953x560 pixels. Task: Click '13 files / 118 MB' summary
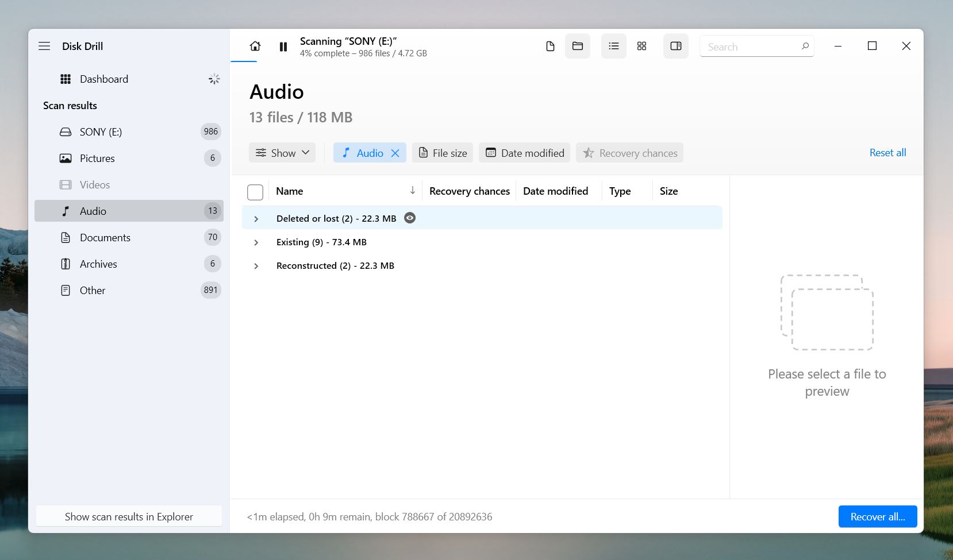pyautogui.click(x=301, y=117)
